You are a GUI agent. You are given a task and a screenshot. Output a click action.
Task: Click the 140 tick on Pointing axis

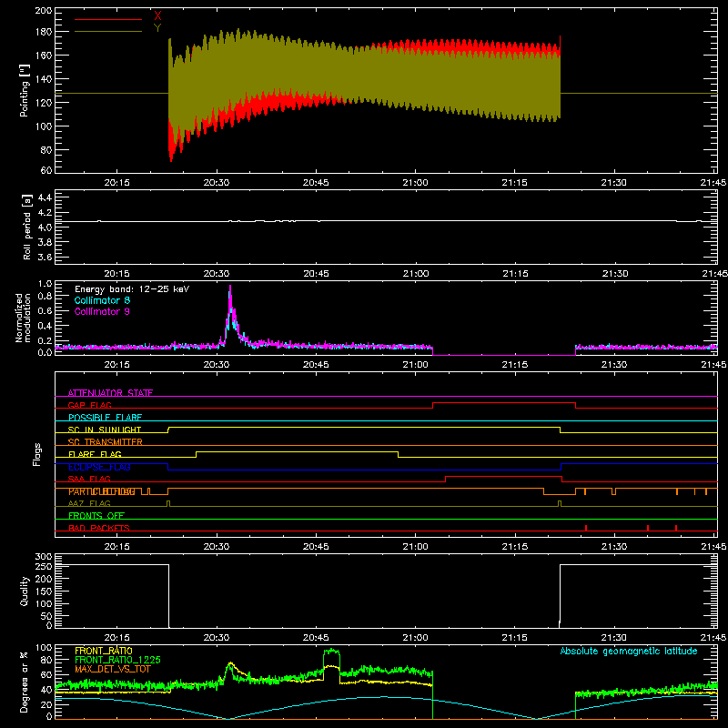(x=43, y=79)
